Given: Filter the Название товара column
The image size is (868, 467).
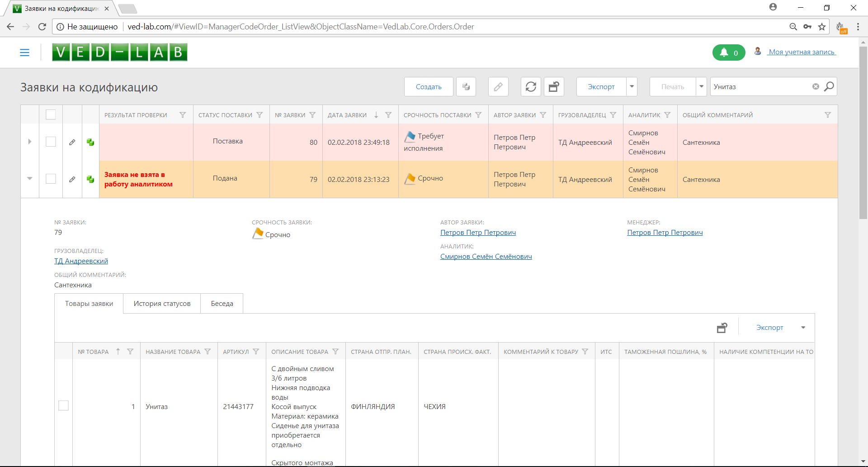Looking at the screenshot, I should pyautogui.click(x=208, y=352).
